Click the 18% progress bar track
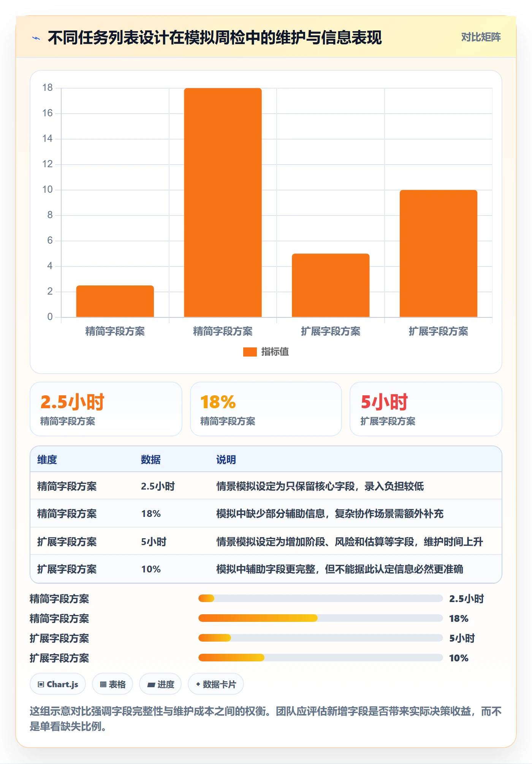 tap(320, 618)
